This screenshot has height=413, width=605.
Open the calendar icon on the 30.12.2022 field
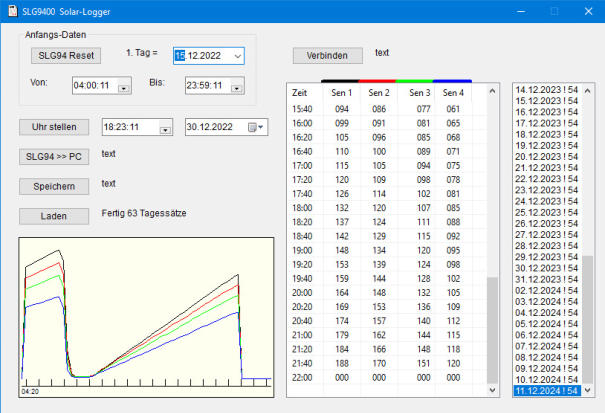254,127
